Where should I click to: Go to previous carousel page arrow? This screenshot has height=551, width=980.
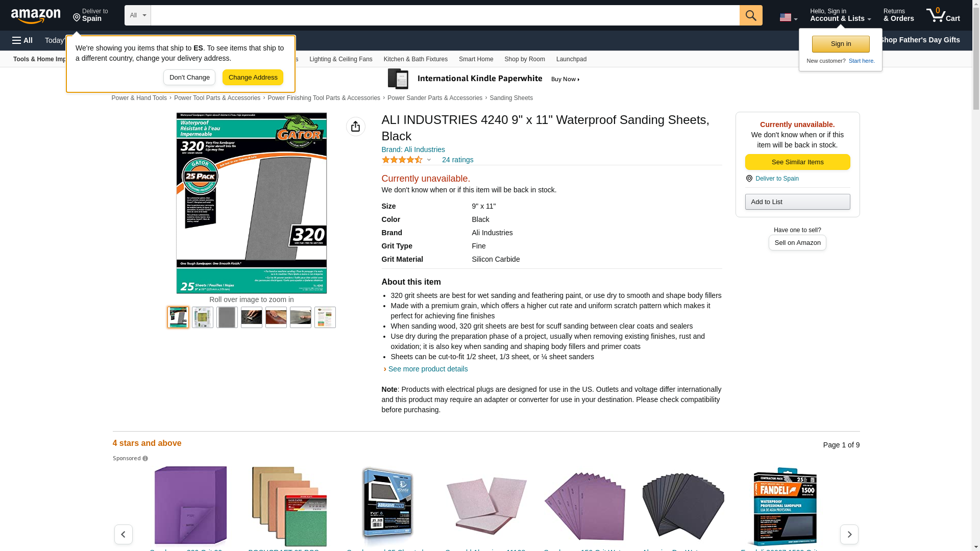click(x=123, y=534)
